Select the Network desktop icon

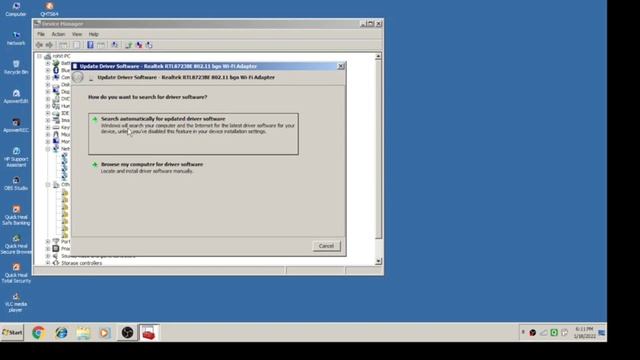(16, 38)
